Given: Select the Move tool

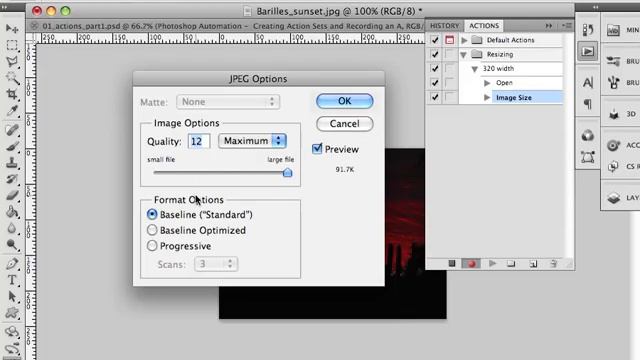Looking at the screenshot, I should click(x=12, y=28).
